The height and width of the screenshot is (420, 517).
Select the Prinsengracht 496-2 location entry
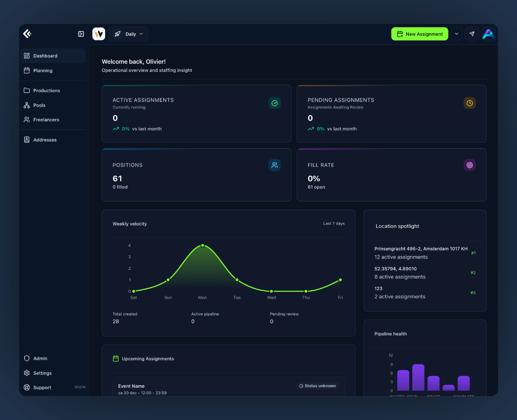[x=421, y=253]
